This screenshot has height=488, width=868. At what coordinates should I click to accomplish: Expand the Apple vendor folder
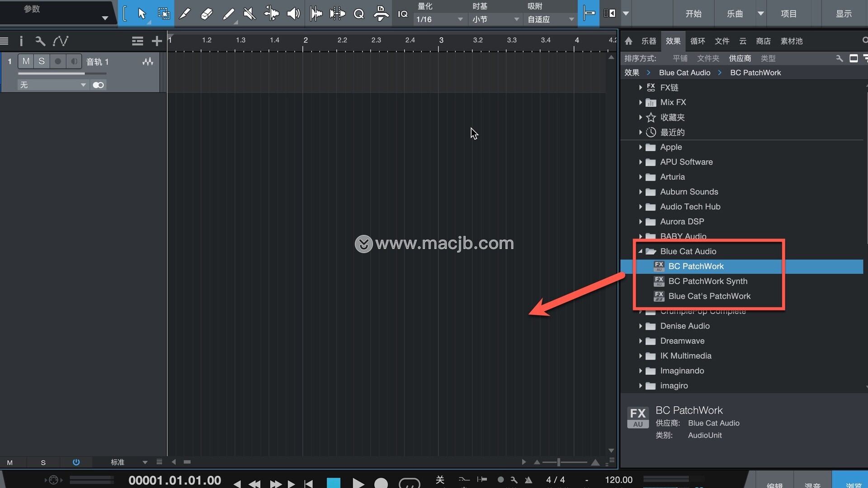[x=640, y=147]
